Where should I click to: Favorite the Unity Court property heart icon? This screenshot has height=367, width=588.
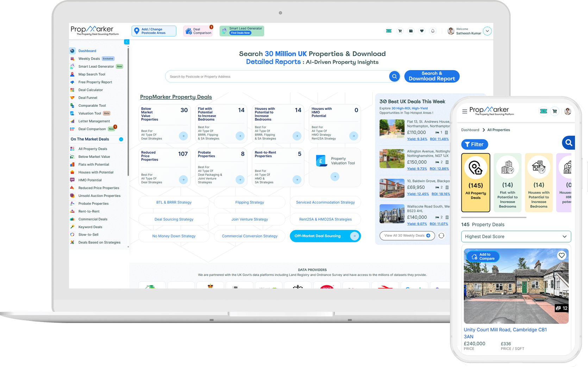click(562, 255)
